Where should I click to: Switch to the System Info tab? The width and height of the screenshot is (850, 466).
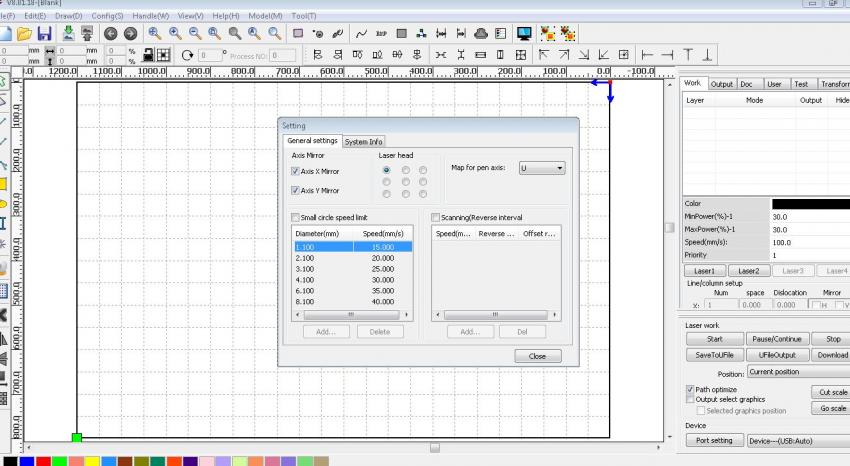(363, 142)
